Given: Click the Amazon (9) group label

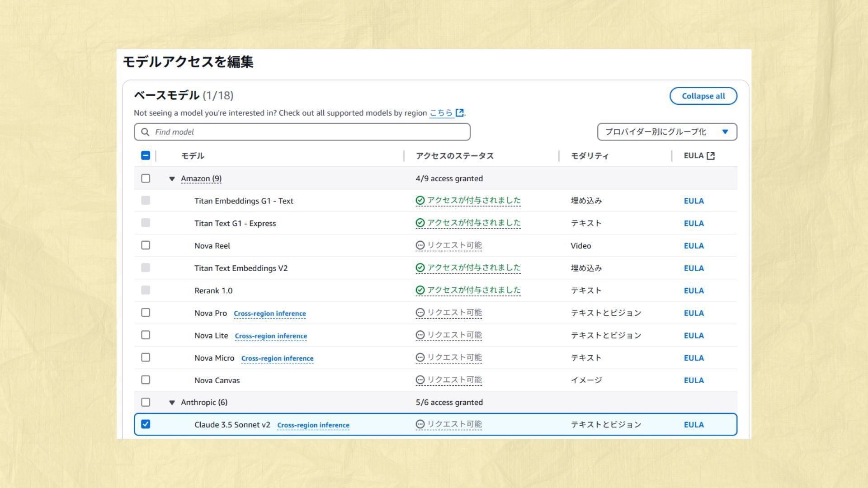Looking at the screenshot, I should pyautogui.click(x=201, y=178).
